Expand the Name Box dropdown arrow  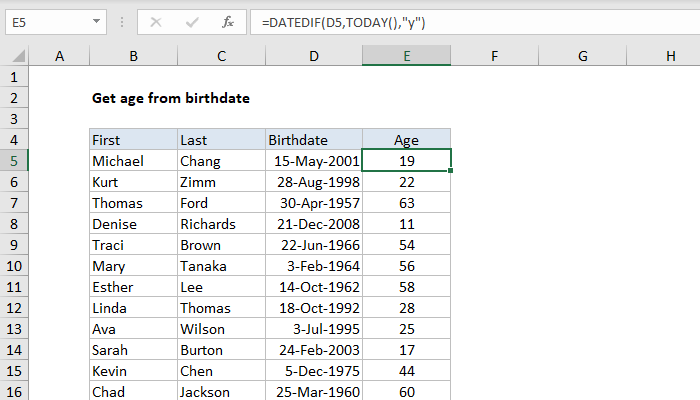point(94,21)
